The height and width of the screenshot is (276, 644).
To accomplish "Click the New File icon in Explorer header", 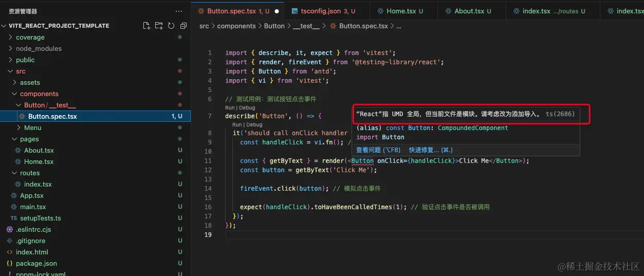I will pyautogui.click(x=146, y=26).
